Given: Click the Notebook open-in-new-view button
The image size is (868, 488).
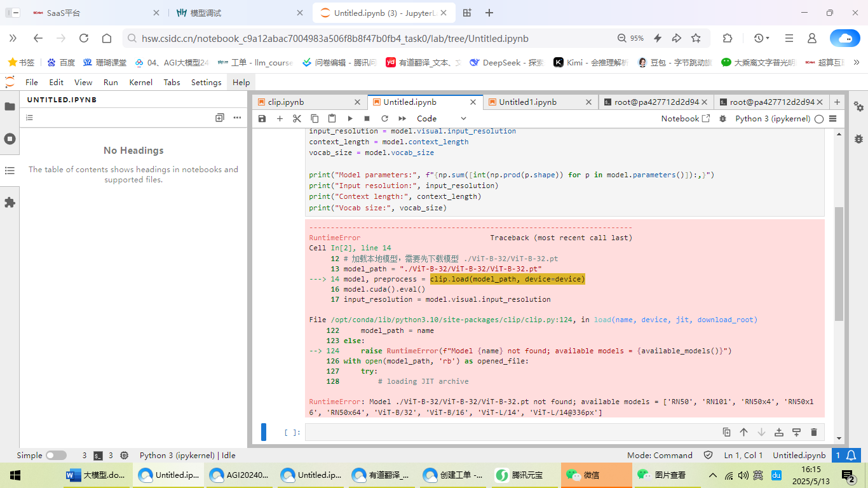Looking at the screenshot, I should coord(685,118).
